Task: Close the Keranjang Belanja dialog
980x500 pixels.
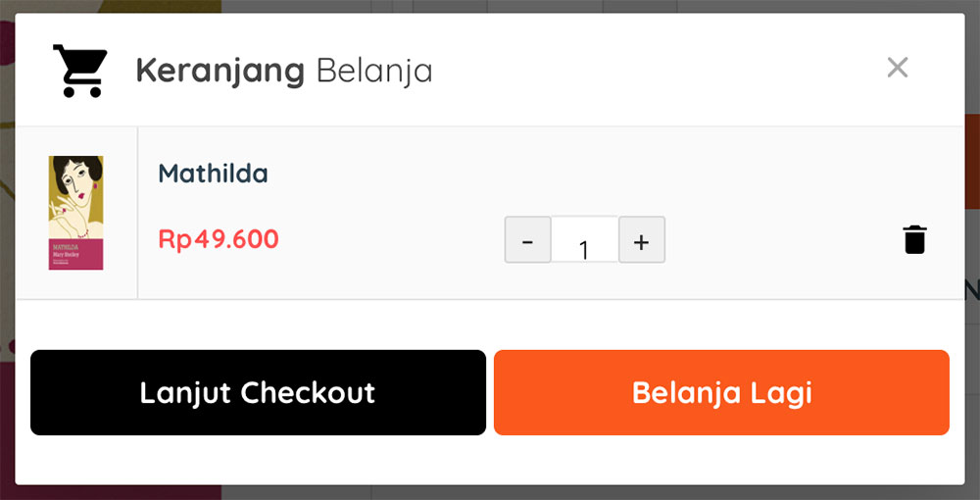Action: tap(898, 67)
